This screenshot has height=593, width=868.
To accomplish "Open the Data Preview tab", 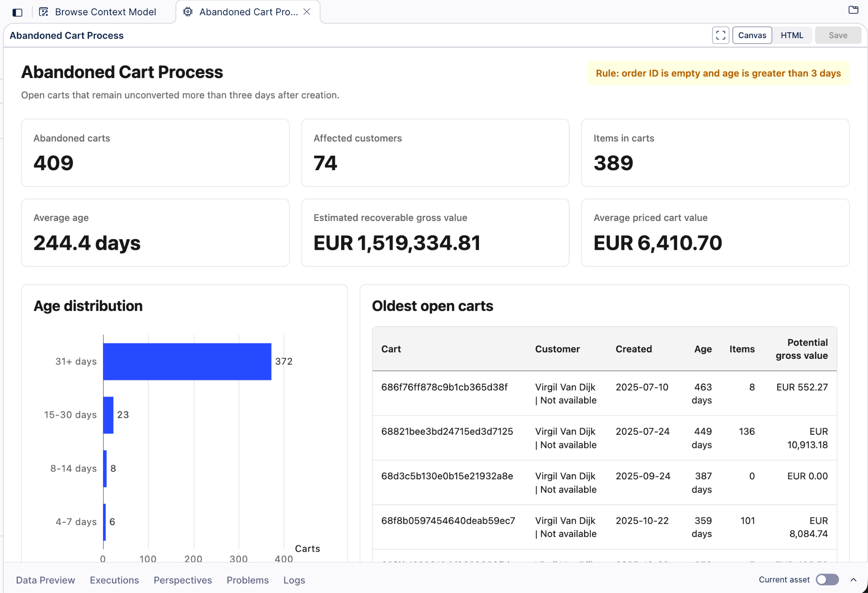I will pos(45,580).
